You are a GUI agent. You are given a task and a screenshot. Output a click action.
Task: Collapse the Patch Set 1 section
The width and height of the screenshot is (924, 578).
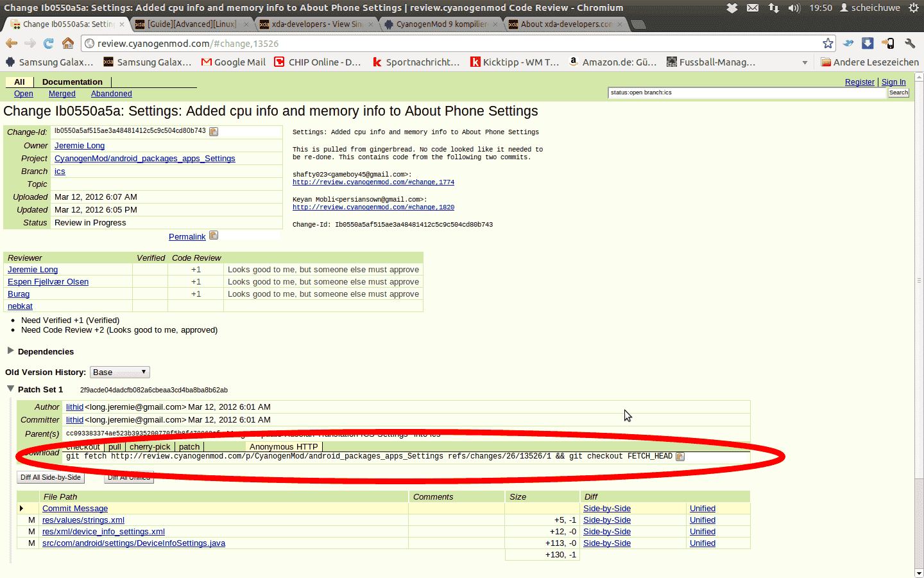click(10, 389)
